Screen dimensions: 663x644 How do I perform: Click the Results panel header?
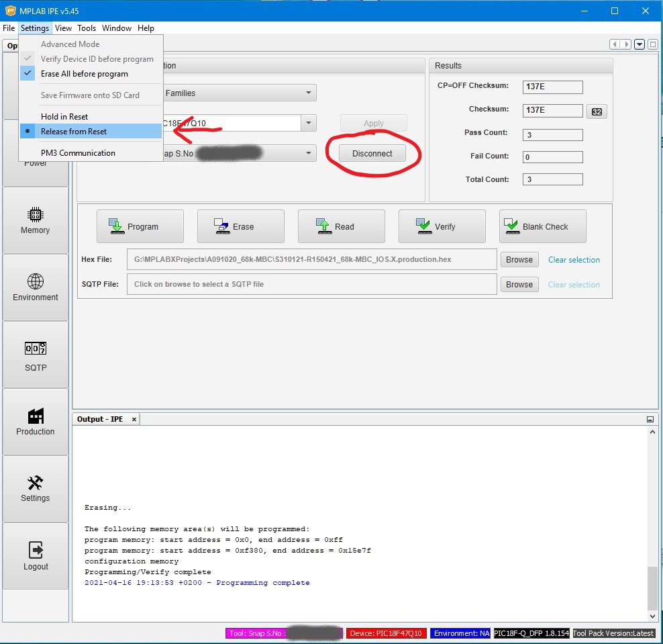tap(521, 66)
